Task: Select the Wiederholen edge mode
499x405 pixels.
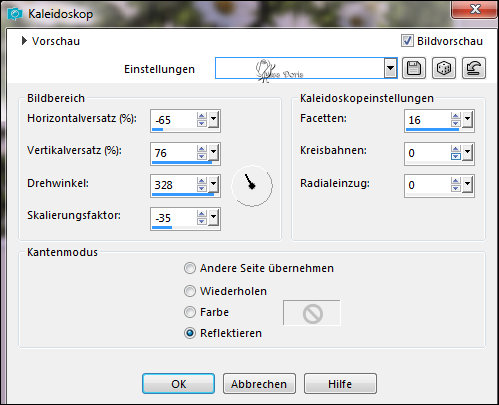Action: 190,291
